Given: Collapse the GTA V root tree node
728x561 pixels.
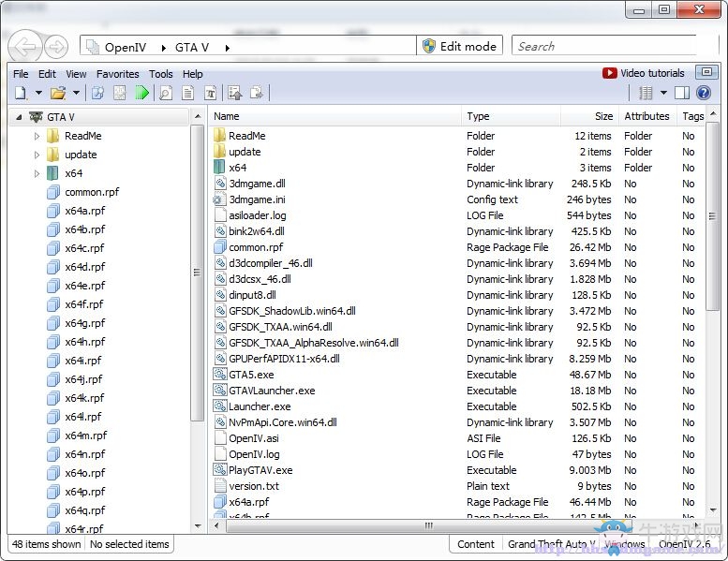Looking at the screenshot, I should point(19,117).
